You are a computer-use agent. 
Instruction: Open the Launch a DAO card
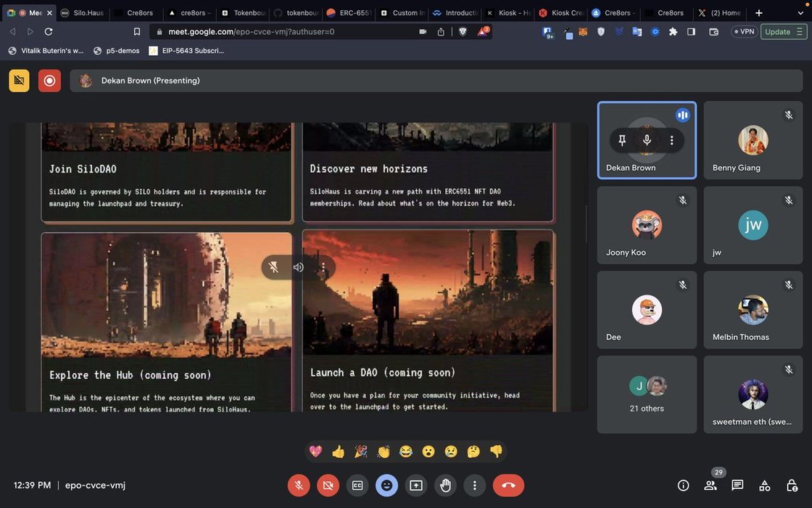[x=428, y=321]
